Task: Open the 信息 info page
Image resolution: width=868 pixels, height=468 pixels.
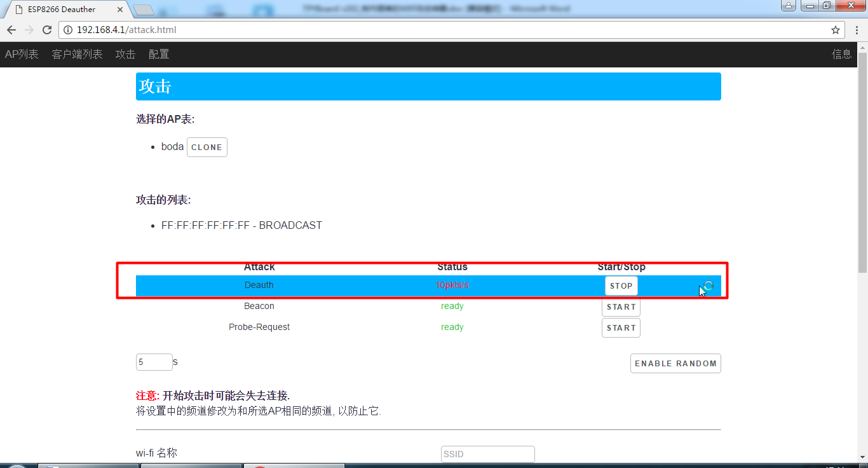Action: pyautogui.click(x=841, y=55)
